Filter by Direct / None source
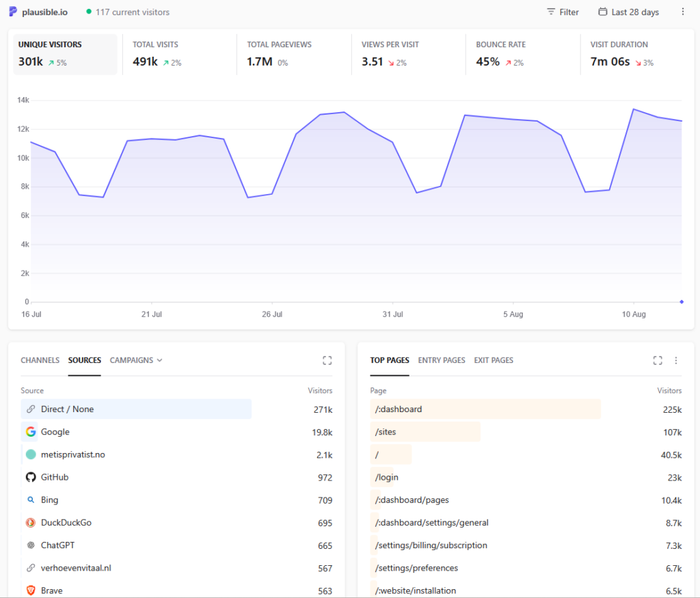Image resolution: width=700 pixels, height=598 pixels. coord(67,409)
